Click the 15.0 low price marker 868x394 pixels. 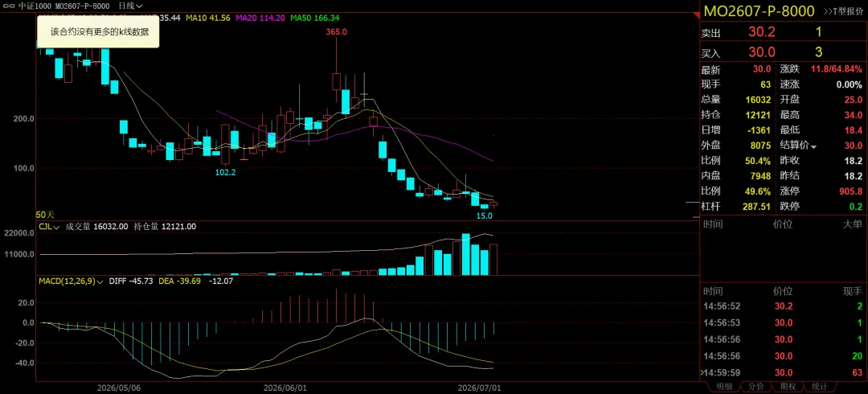485,215
